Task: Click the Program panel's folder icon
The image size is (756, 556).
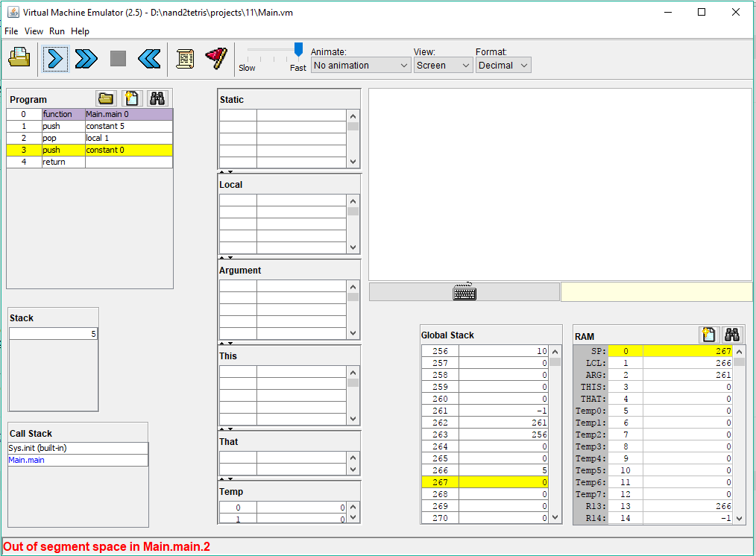Action: pyautogui.click(x=107, y=98)
